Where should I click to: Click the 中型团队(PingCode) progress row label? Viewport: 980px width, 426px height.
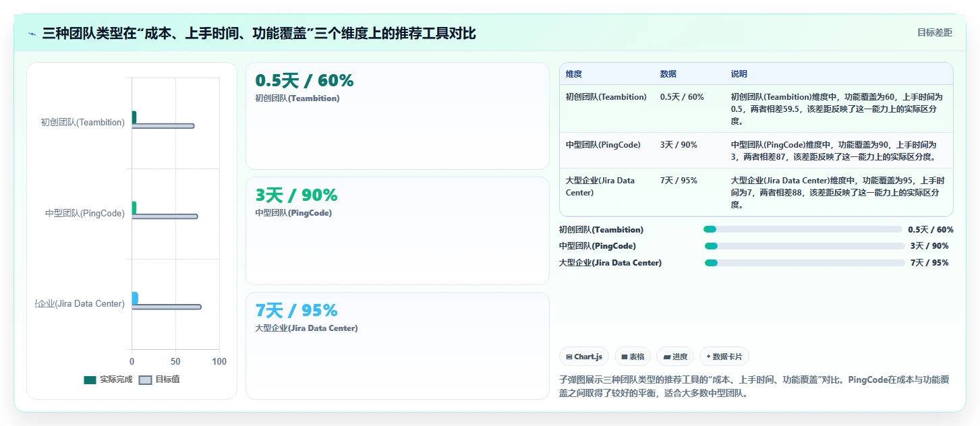click(x=598, y=246)
